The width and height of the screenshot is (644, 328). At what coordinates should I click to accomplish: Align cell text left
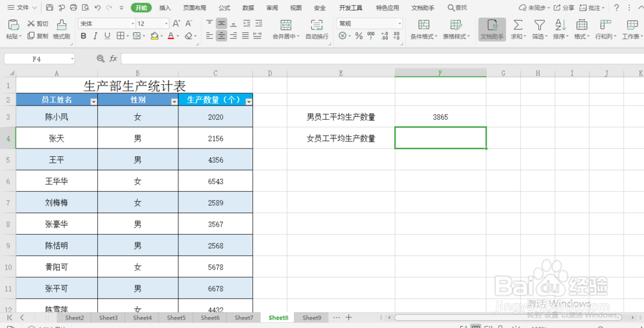pos(209,36)
